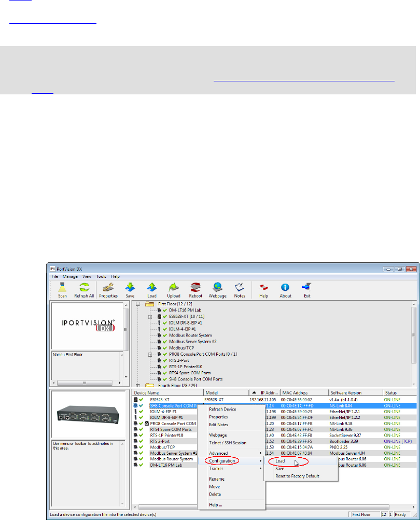Click device icon beside DM-LT16 PM Lab in tree
Viewport: 420px width, 520px height.
(159, 310)
